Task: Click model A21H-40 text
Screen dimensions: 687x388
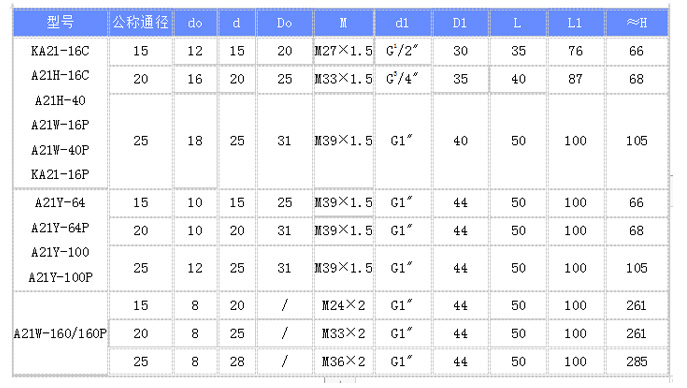Action: (x=60, y=101)
